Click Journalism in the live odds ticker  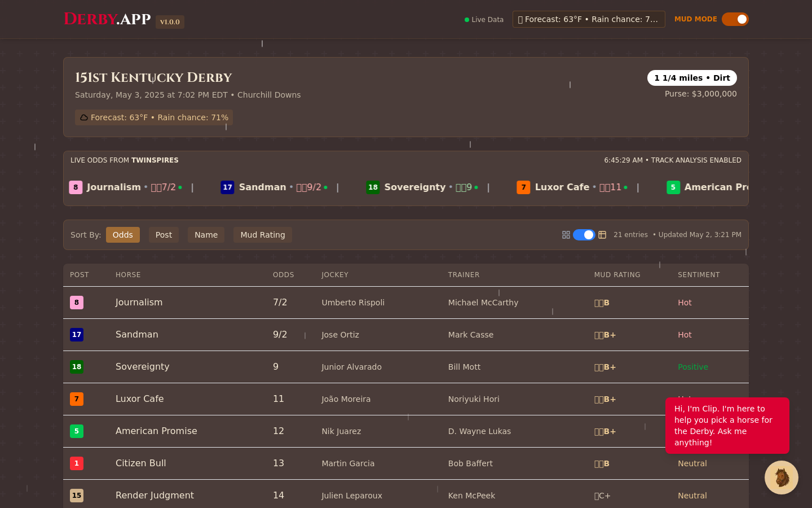pyautogui.click(x=114, y=187)
